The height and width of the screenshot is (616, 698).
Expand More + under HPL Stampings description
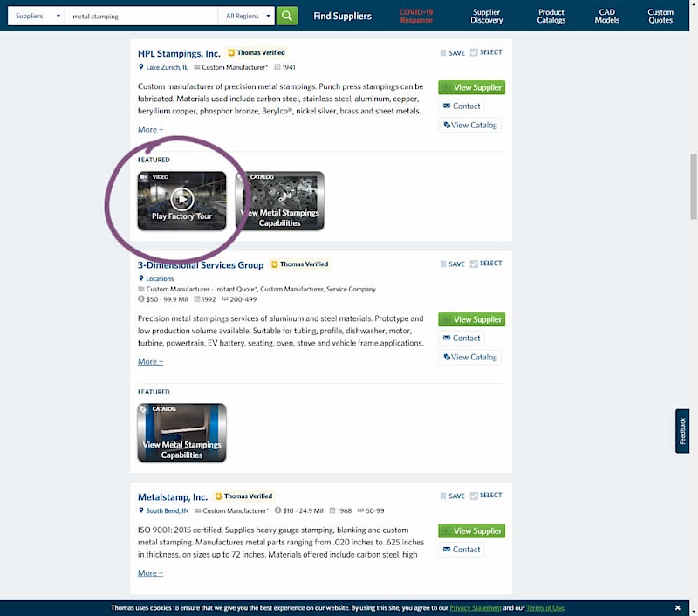coord(150,130)
